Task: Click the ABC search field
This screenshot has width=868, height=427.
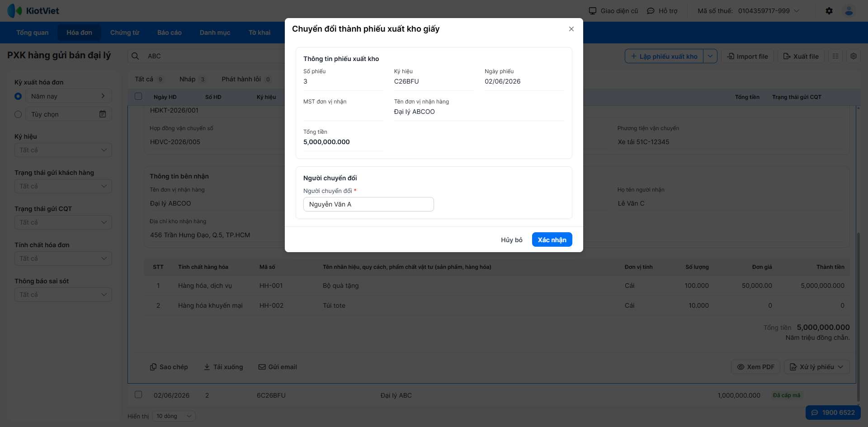Action: point(212,56)
